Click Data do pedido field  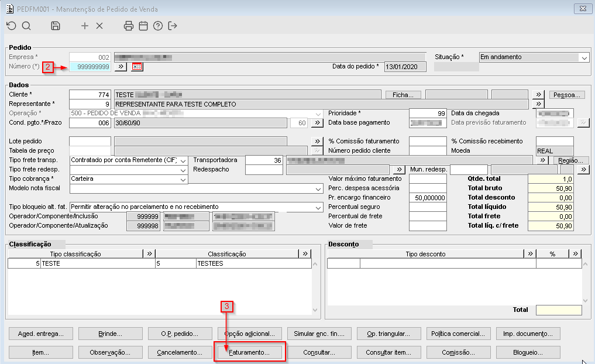[x=405, y=67]
